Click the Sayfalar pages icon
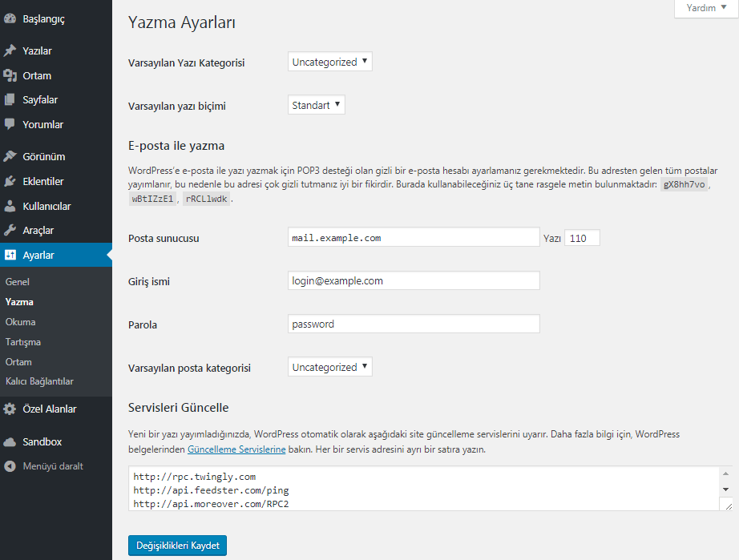The height and width of the screenshot is (560, 739). pyautogui.click(x=10, y=99)
